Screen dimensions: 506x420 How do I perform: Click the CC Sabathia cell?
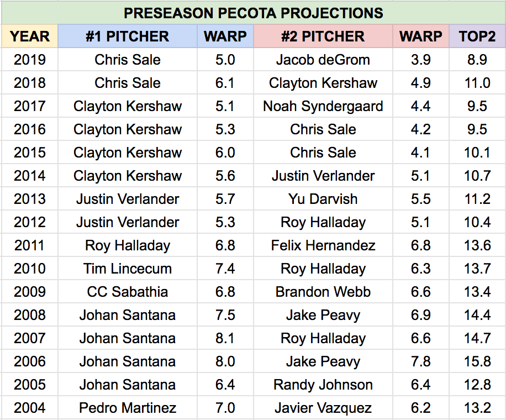[x=128, y=292]
